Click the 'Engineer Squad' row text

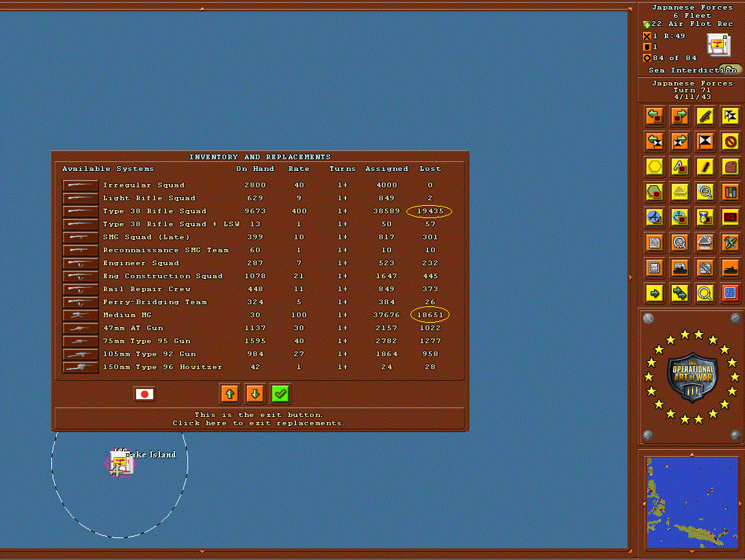(141, 263)
